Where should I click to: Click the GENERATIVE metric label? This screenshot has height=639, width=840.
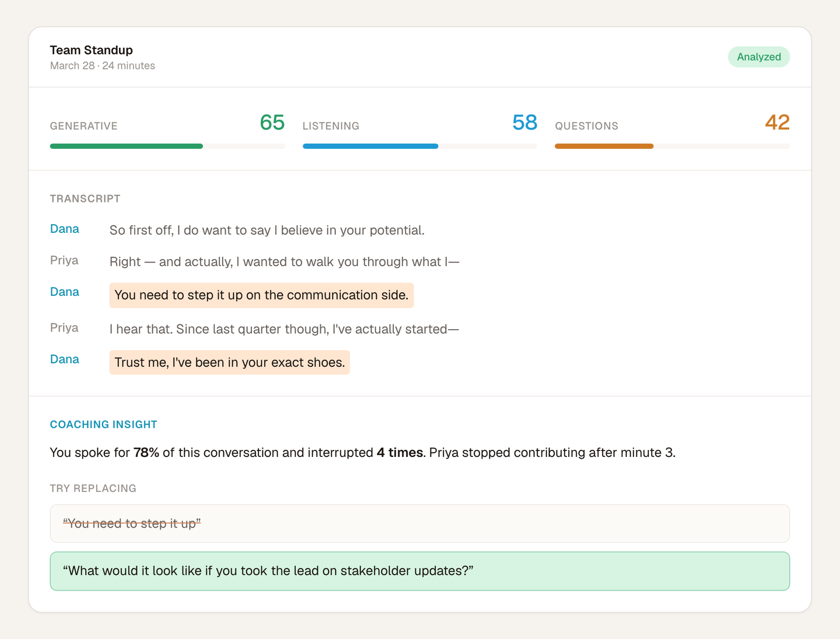point(83,126)
